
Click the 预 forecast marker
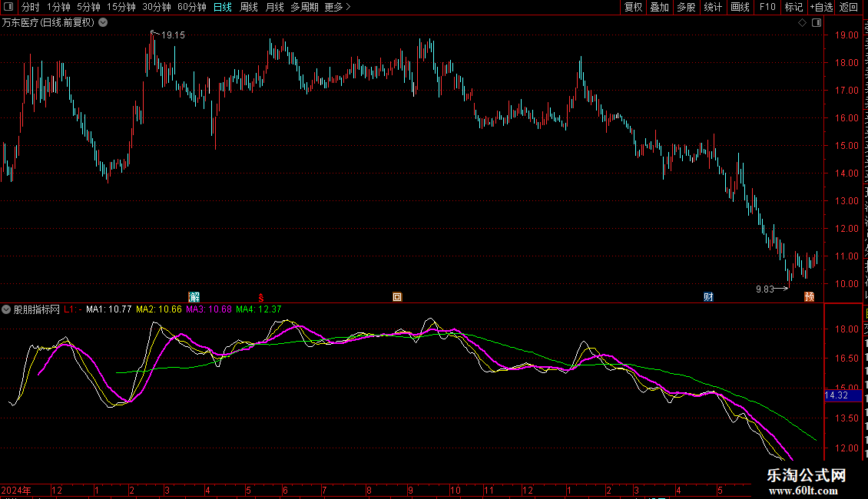809,297
